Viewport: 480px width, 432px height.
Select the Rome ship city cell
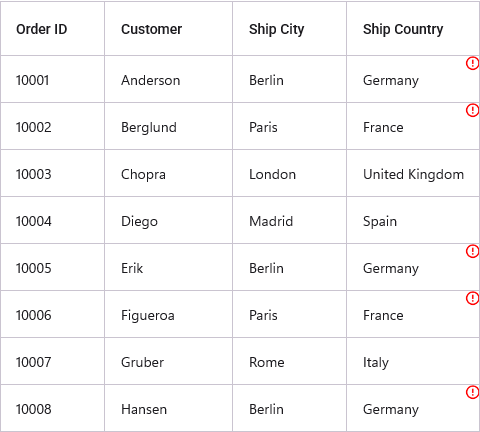[x=289, y=361]
